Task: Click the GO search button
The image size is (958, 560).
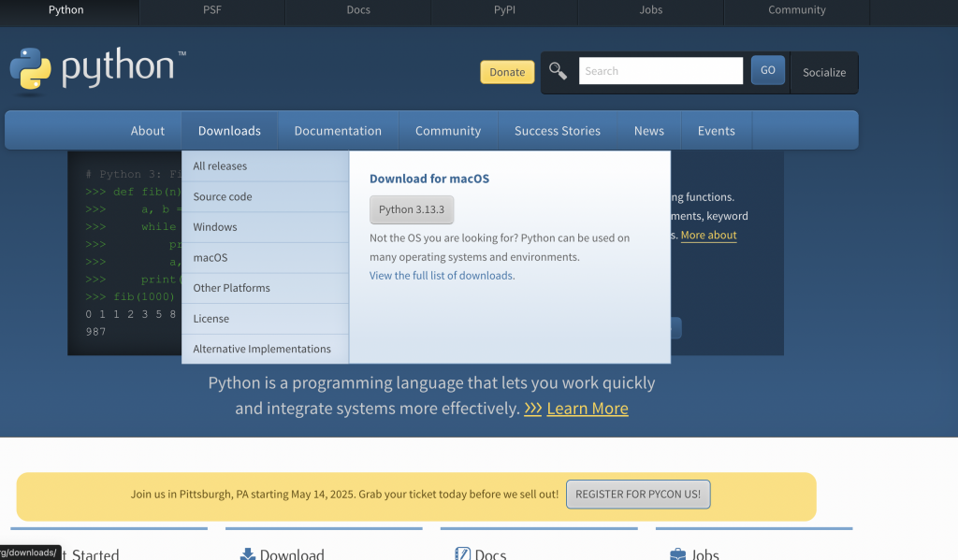Action: (768, 70)
